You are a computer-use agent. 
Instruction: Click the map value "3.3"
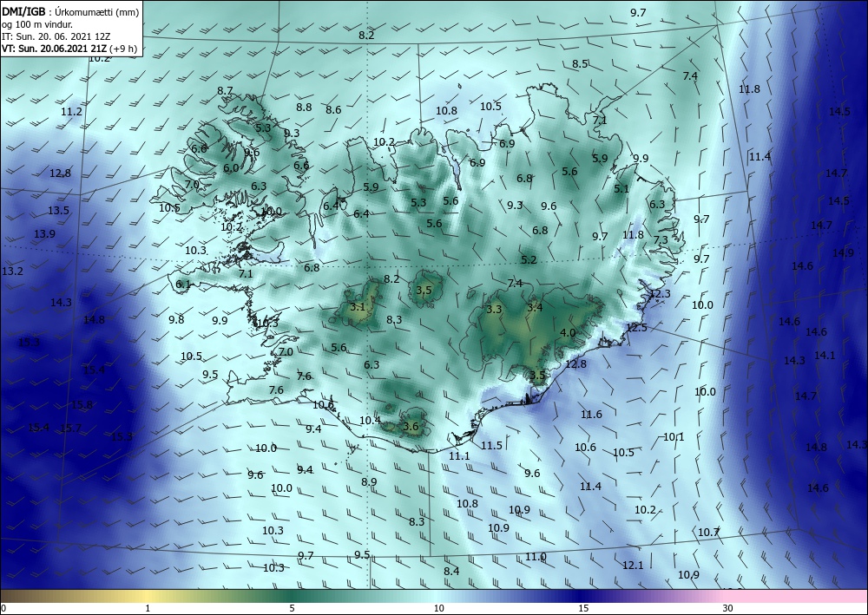click(x=494, y=309)
